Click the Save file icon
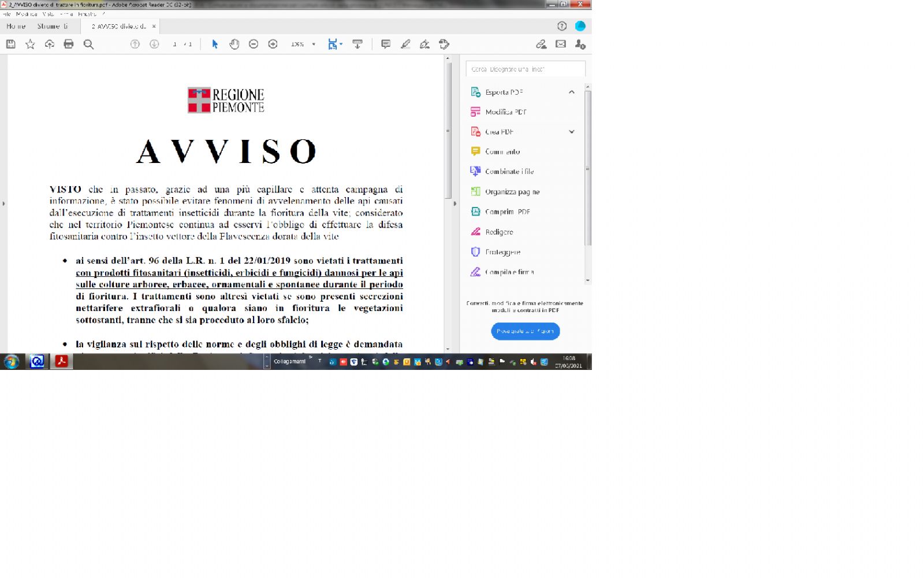The image size is (924, 578). pos(10,45)
